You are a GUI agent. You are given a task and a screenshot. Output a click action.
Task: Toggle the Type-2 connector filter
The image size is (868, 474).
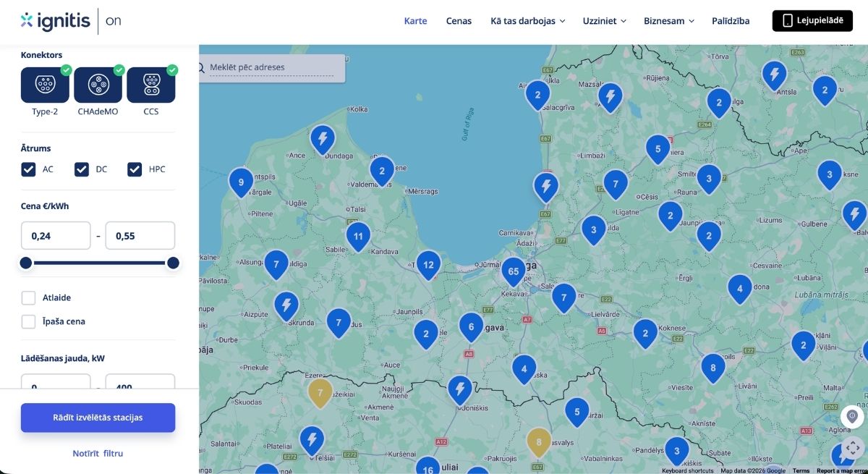pos(45,85)
